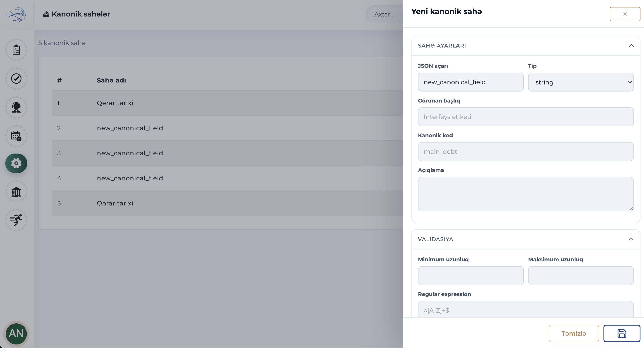
Task: Open the bank building sidebar icon
Action: (16, 191)
